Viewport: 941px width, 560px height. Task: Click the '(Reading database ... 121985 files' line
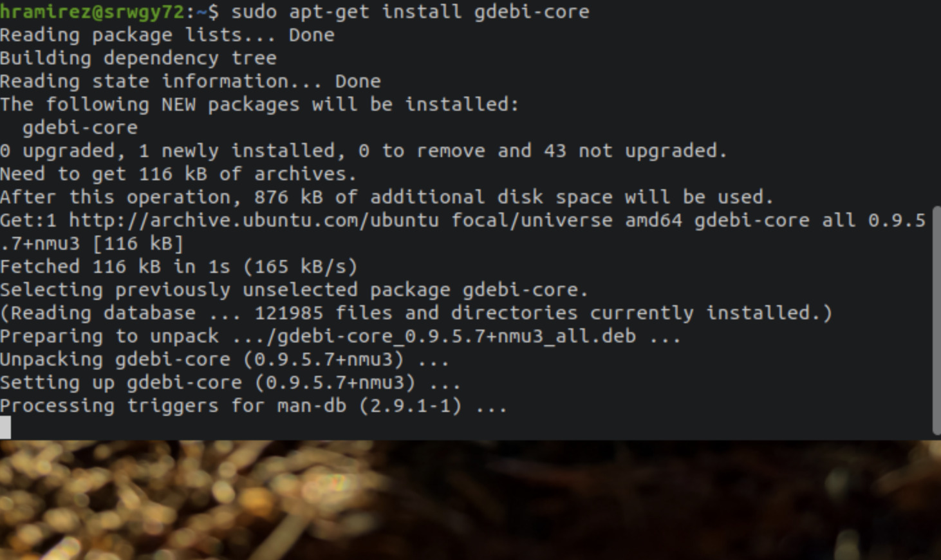point(416,313)
